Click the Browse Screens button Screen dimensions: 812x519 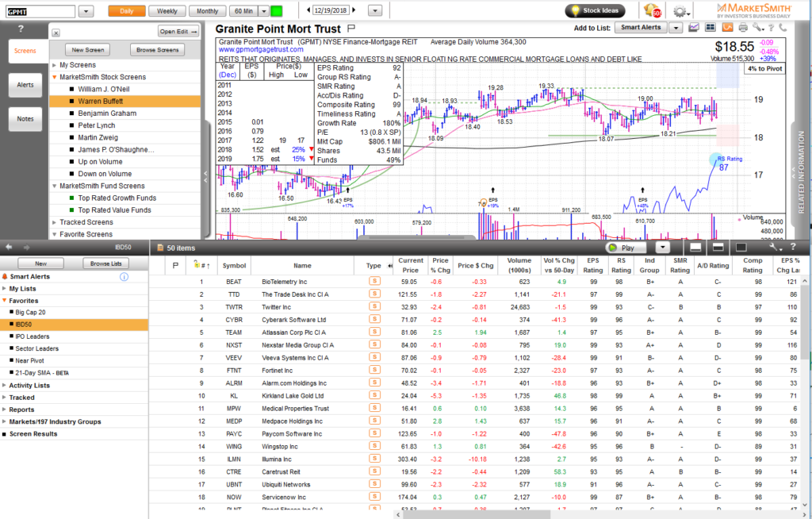[x=158, y=50]
